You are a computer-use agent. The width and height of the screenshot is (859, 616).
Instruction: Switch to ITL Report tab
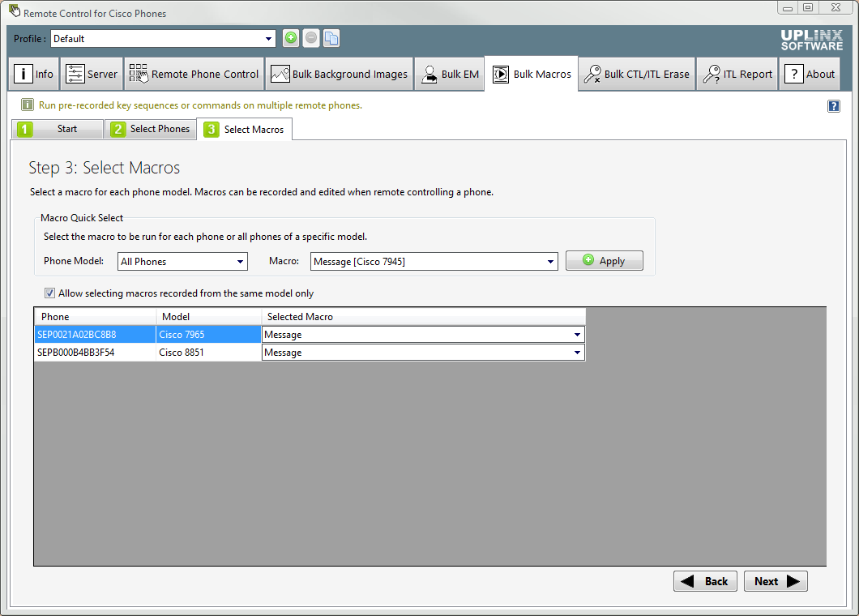(737, 74)
